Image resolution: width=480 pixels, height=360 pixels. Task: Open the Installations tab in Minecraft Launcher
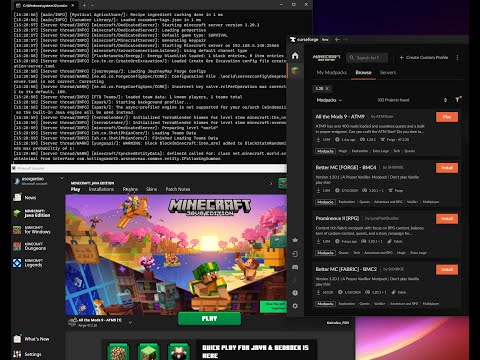click(x=101, y=189)
